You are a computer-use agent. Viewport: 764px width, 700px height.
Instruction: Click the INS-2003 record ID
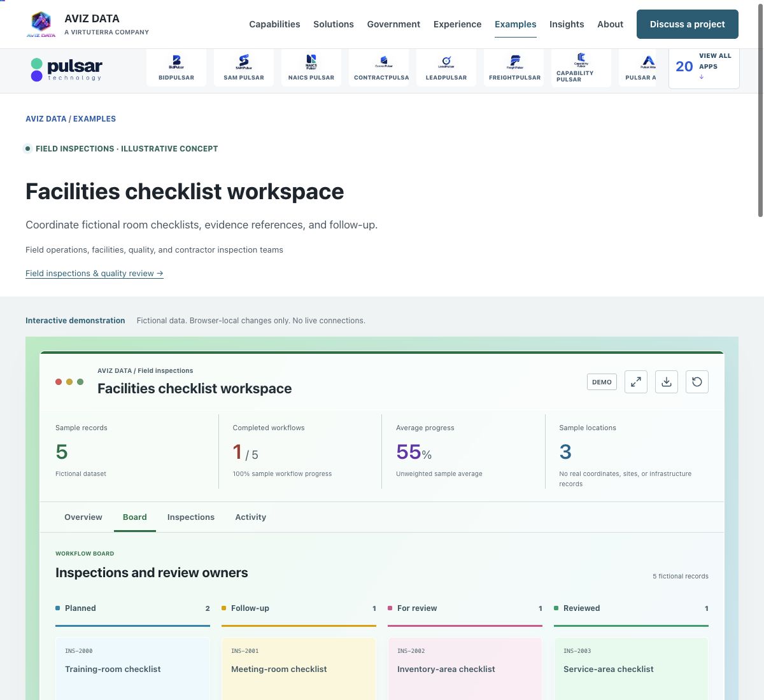(x=577, y=651)
